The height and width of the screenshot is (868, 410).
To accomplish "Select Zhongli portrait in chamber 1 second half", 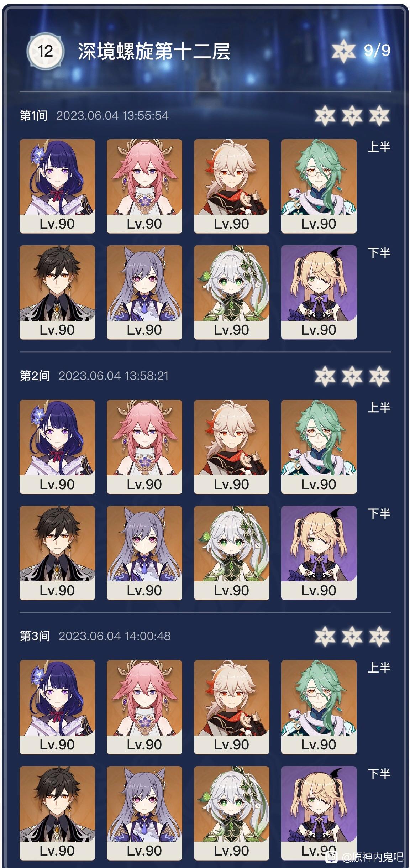I will click(57, 292).
